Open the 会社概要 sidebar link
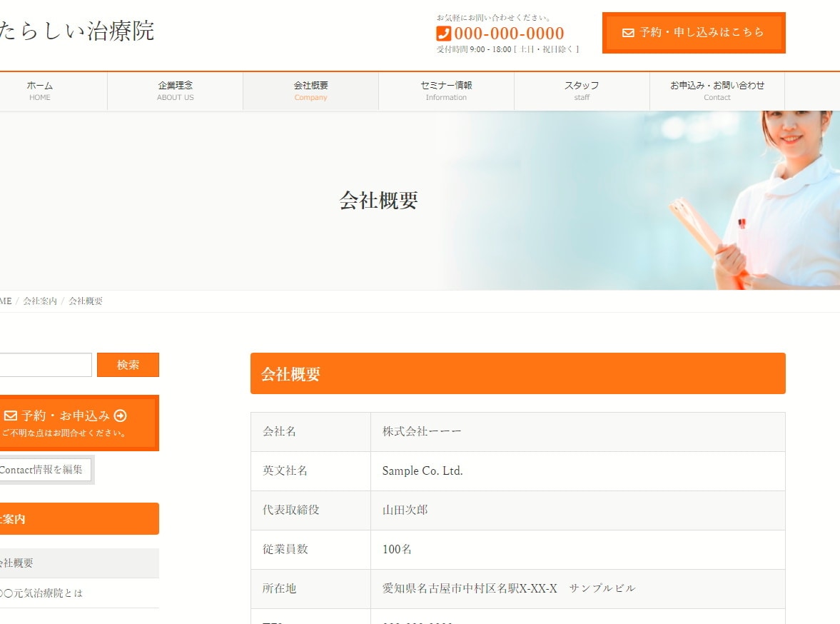Image resolution: width=840 pixels, height=624 pixels. click(79, 563)
